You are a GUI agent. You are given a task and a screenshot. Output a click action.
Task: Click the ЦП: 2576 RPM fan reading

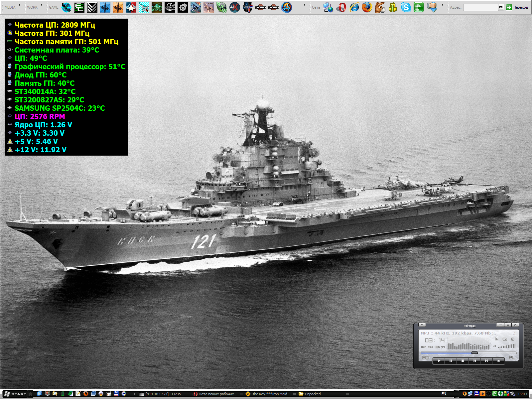pyautogui.click(x=40, y=116)
